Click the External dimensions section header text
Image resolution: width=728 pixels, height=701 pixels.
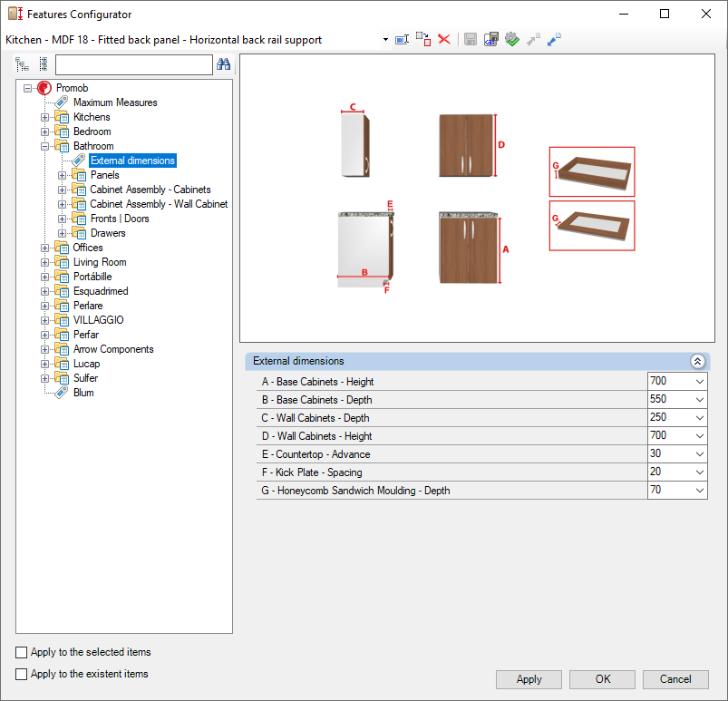tap(298, 361)
